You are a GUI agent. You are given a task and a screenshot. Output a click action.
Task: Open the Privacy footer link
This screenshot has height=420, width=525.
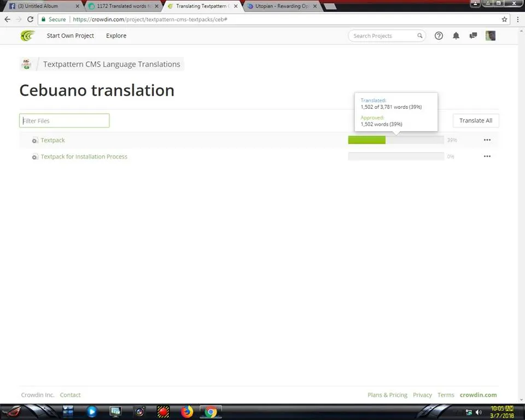click(x=422, y=395)
